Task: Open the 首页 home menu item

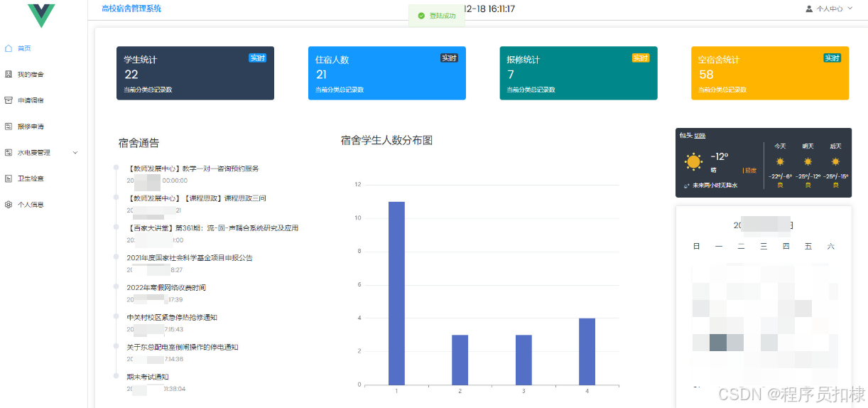Action: click(x=43, y=48)
